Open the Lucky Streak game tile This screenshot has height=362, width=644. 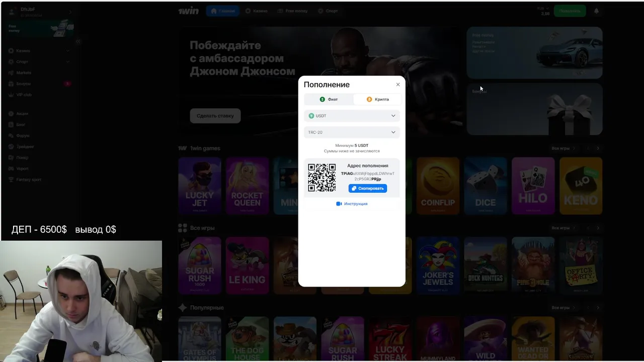point(390,339)
